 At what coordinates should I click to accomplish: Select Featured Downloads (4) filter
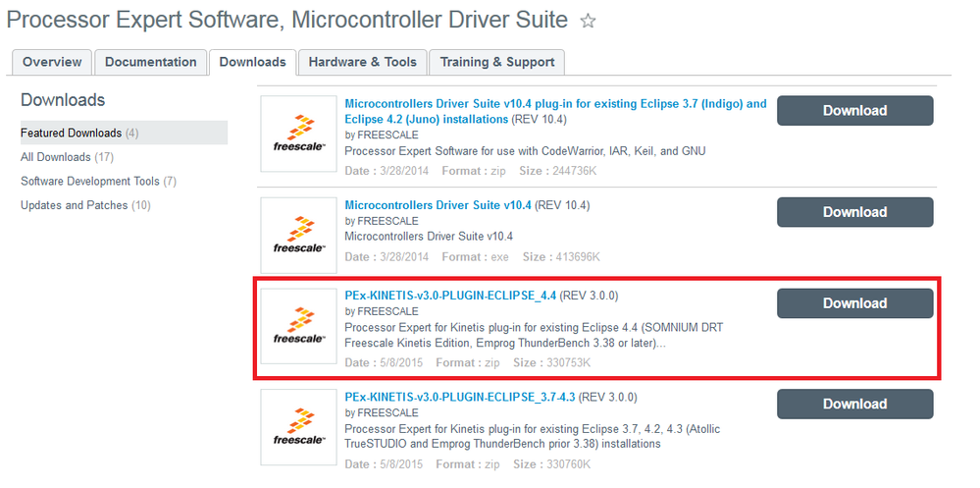tap(124, 133)
